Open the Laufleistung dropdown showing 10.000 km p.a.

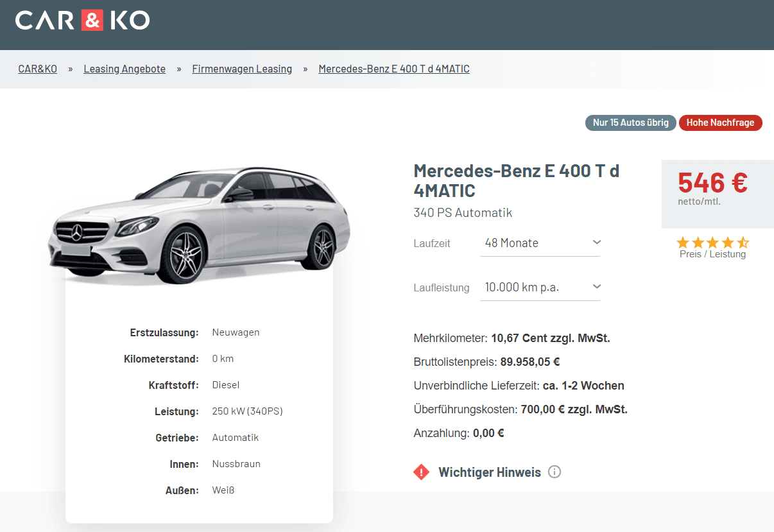click(540, 287)
